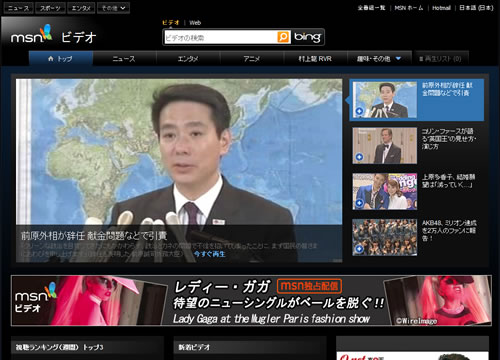Screen dimensions: 500x360
Task: Select the AKB48 crowd thumbnail
Action: (x=385, y=237)
